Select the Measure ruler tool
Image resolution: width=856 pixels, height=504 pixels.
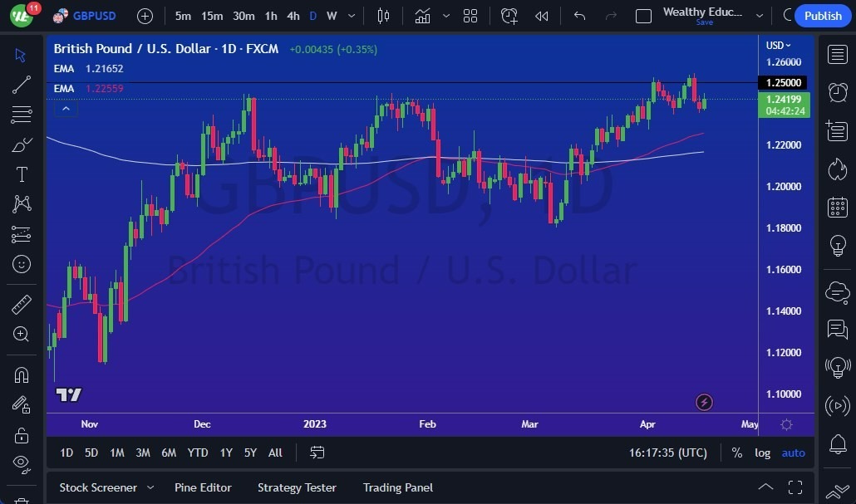pyautogui.click(x=21, y=305)
